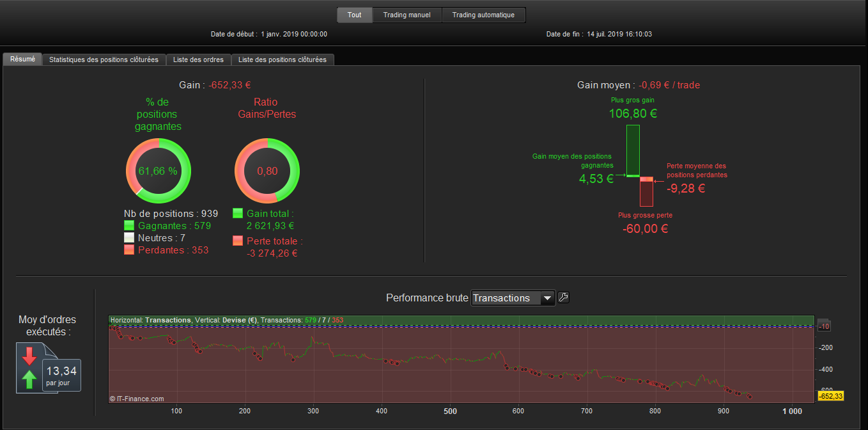The width and height of the screenshot is (868, 430).
Task: Click the green Gain total legend square
Action: point(238,213)
